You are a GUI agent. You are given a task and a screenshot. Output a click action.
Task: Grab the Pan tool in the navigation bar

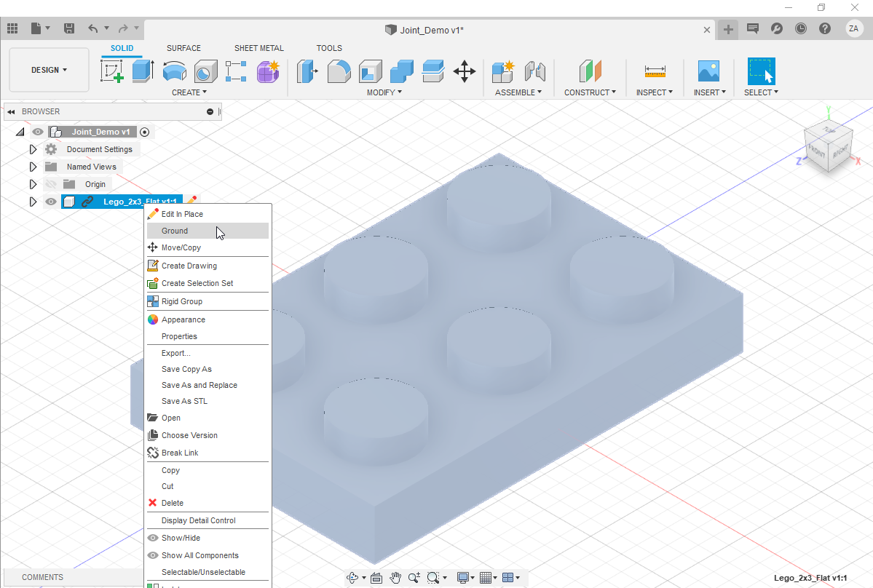[x=395, y=577]
